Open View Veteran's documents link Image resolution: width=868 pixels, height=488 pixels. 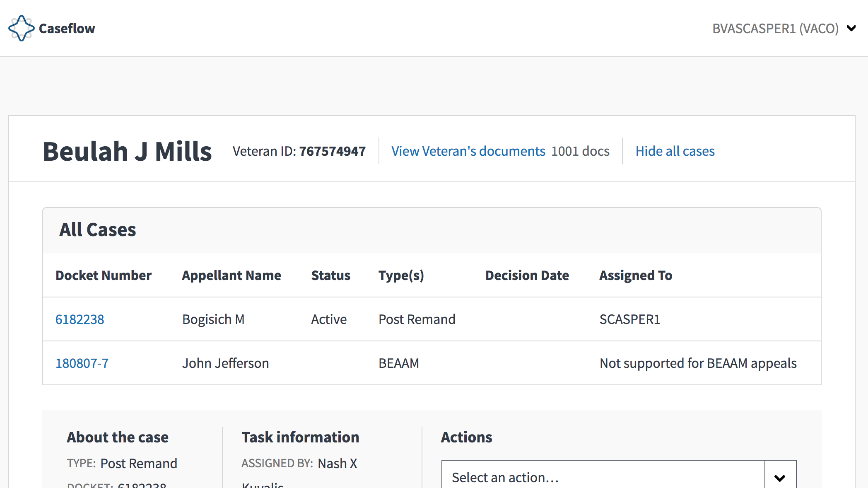(468, 151)
